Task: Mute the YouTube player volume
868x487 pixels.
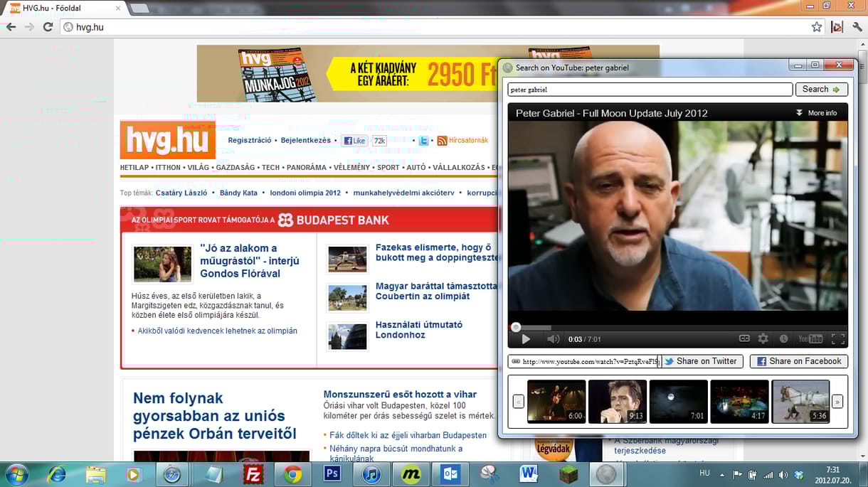Action: [553, 339]
